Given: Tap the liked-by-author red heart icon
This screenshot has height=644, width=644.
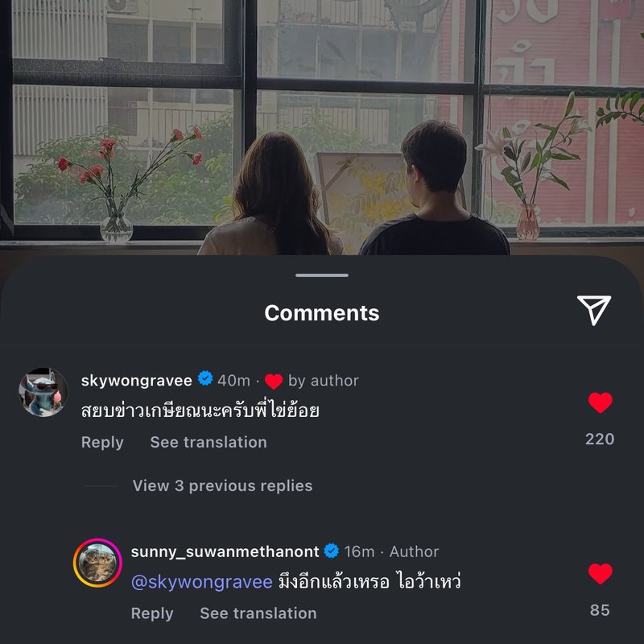Looking at the screenshot, I should point(274,381).
